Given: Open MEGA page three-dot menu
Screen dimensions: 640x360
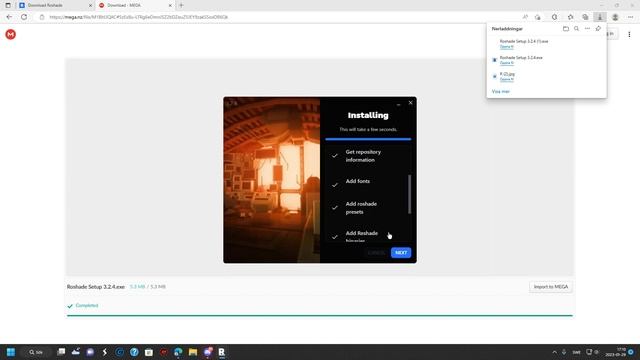Looking at the screenshot, I should pos(629,35).
